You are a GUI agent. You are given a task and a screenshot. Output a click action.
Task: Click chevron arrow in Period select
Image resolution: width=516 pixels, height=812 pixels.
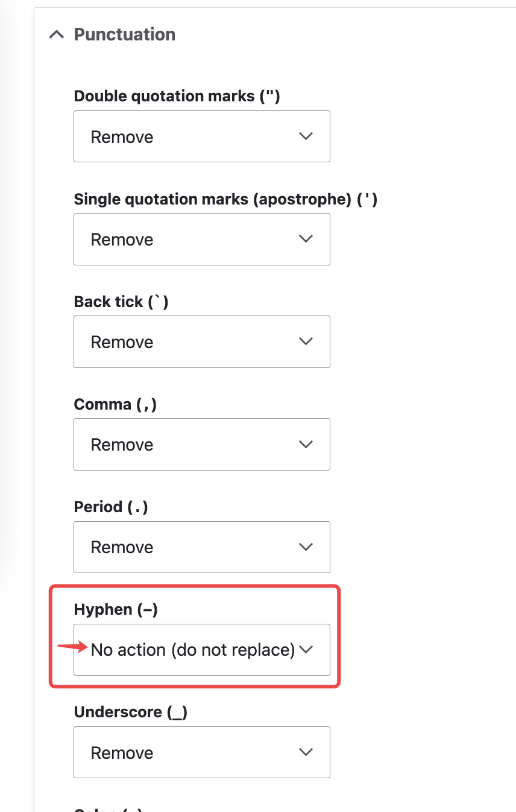click(x=306, y=547)
